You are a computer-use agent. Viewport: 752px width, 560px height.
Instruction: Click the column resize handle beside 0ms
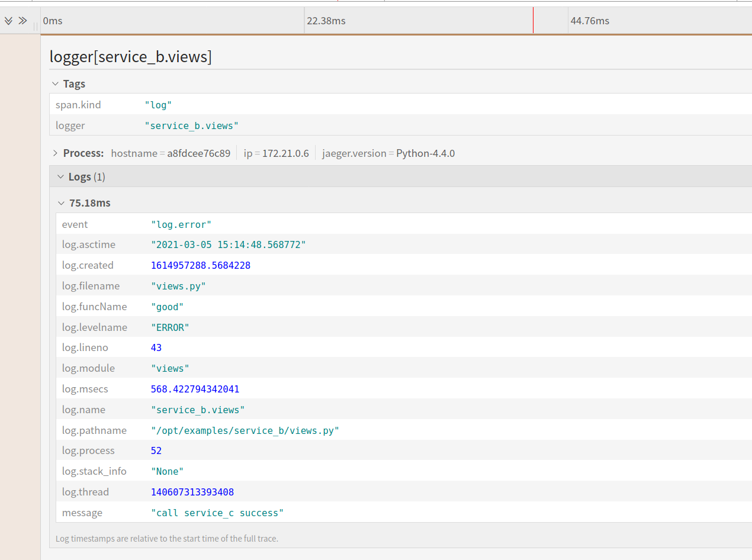[36, 26]
